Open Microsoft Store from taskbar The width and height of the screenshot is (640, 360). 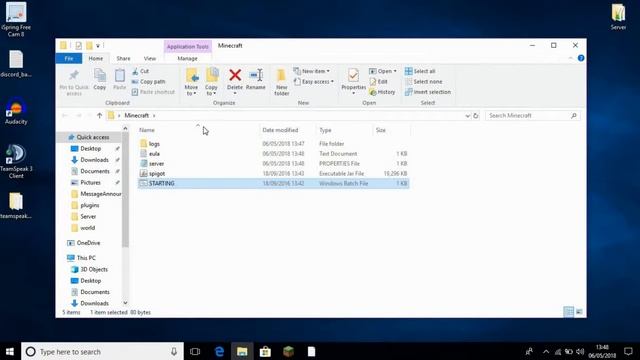265,351
